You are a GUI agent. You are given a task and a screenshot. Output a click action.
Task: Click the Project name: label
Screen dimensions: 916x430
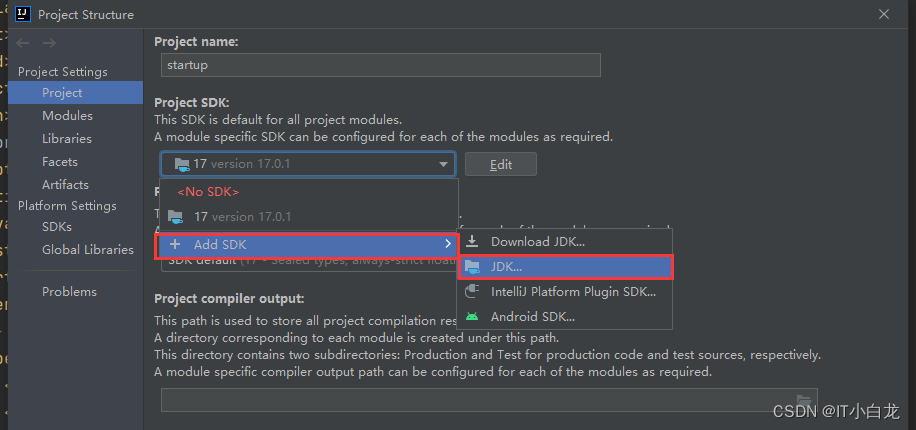pos(196,41)
